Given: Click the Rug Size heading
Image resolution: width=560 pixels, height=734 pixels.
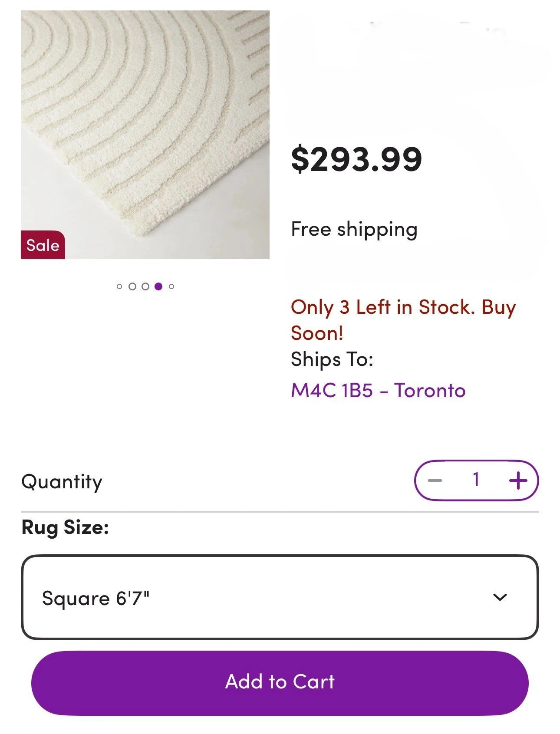Looking at the screenshot, I should [x=65, y=527].
